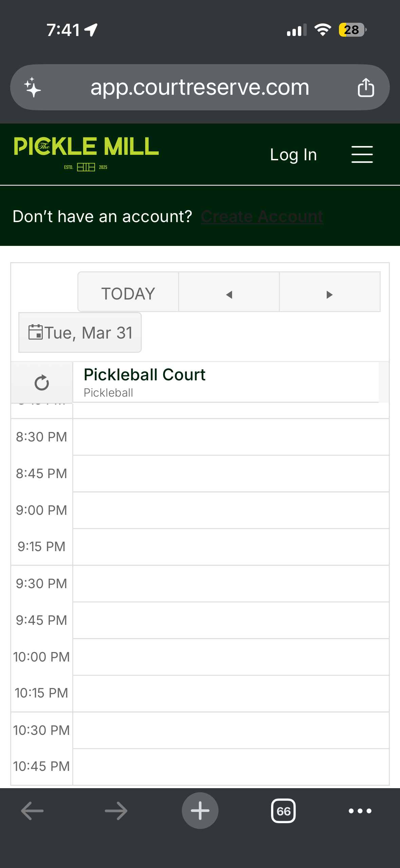Go to the next day arrow

pyautogui.click(x=329, y=294)
